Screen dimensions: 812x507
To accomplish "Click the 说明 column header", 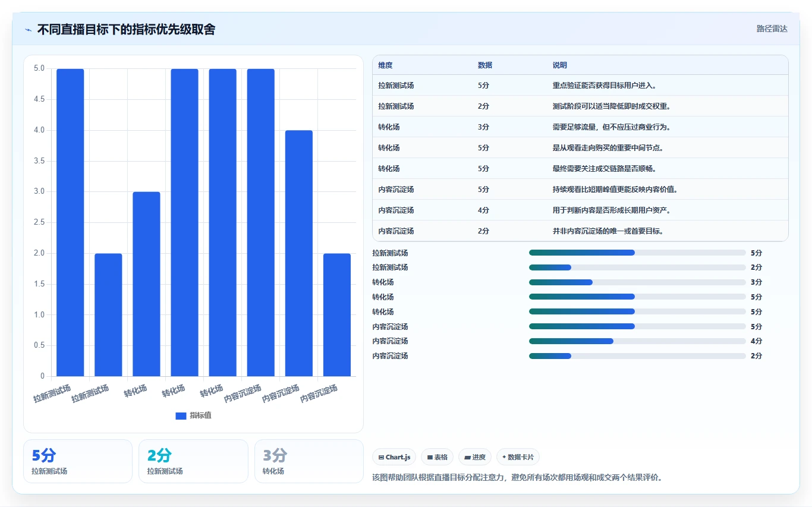I will [560, 65].
